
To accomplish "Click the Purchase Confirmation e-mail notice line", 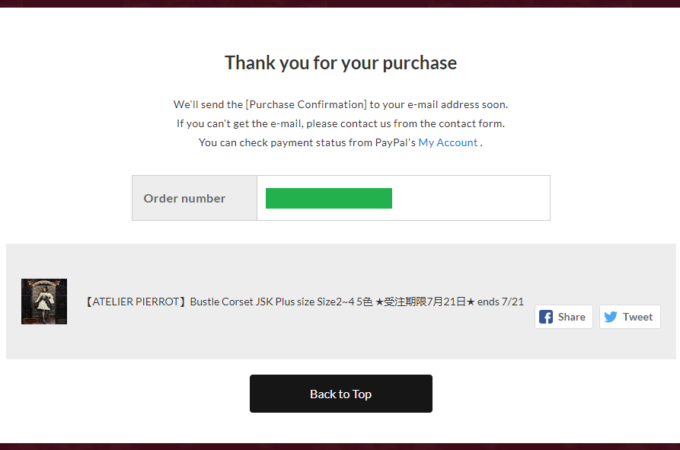I will [340, 104].
